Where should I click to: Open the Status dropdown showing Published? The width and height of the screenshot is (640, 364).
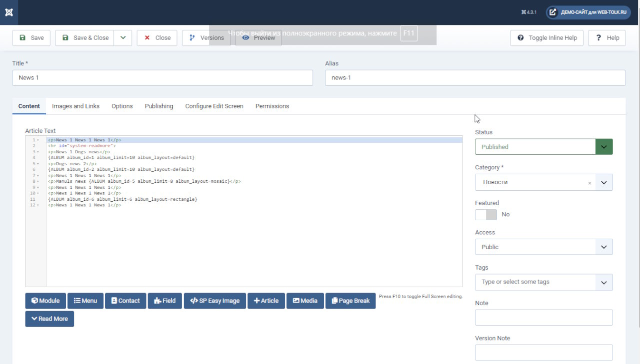[544, 147]
